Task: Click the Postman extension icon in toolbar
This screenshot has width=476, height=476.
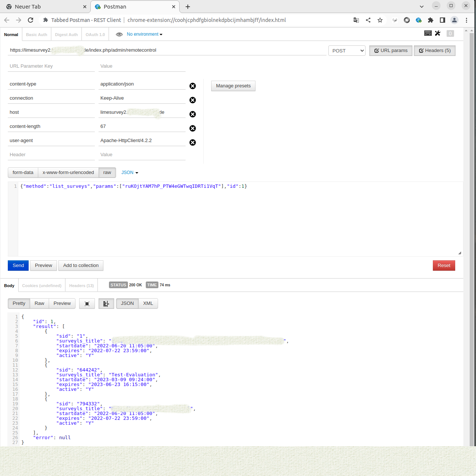Action: [419, 20]
